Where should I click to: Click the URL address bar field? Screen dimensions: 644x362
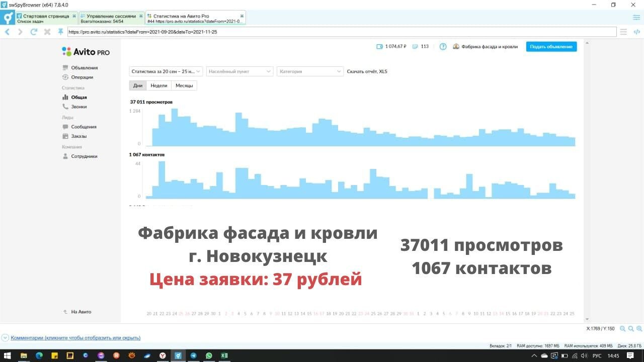(341, 32)
